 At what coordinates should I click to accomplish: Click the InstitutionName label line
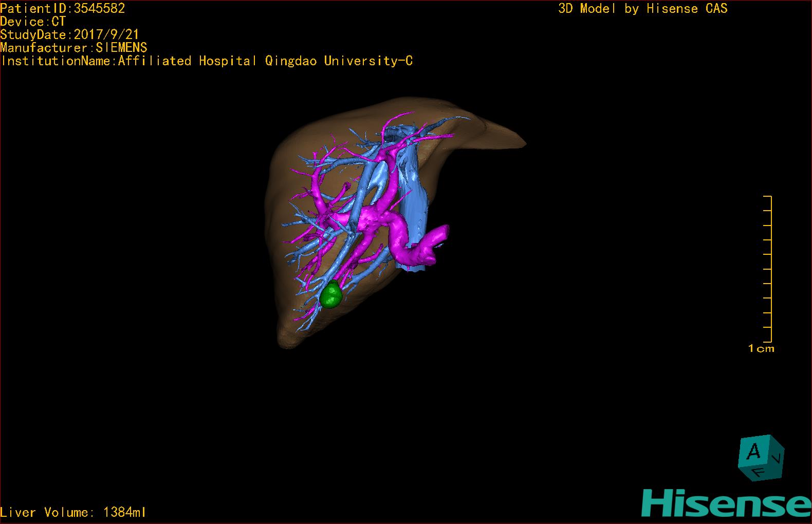[207, 61]
